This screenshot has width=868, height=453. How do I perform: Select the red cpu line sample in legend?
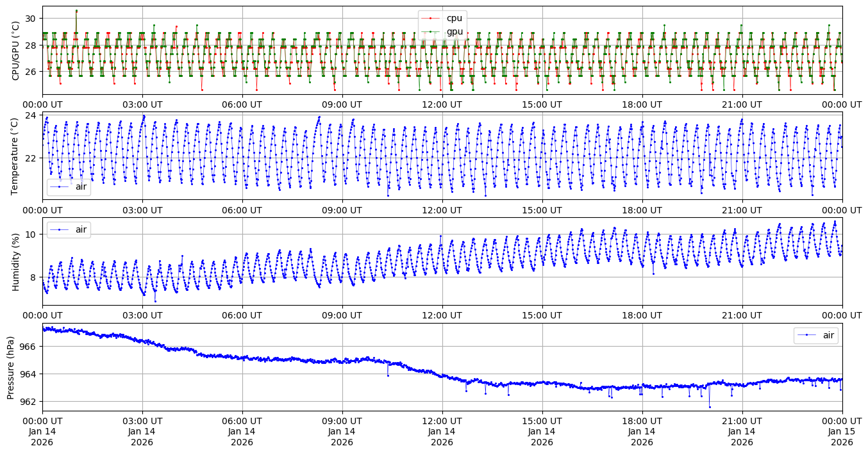click(x=431, y=19)
